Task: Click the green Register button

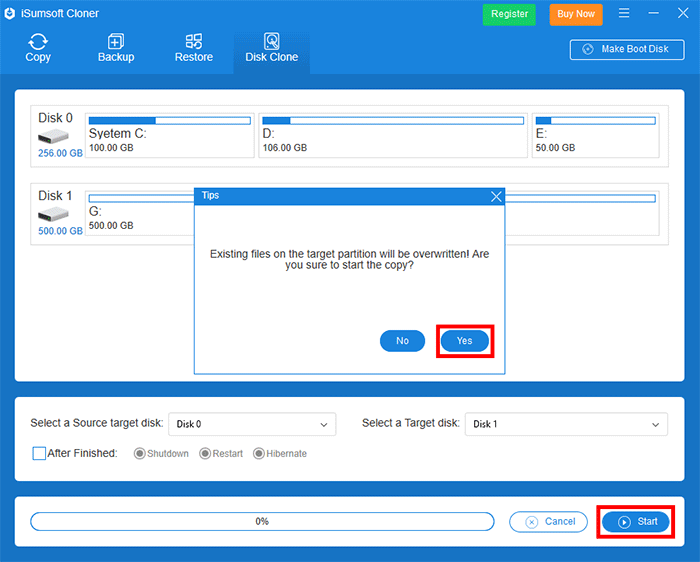Action: (x=509, y=14)
